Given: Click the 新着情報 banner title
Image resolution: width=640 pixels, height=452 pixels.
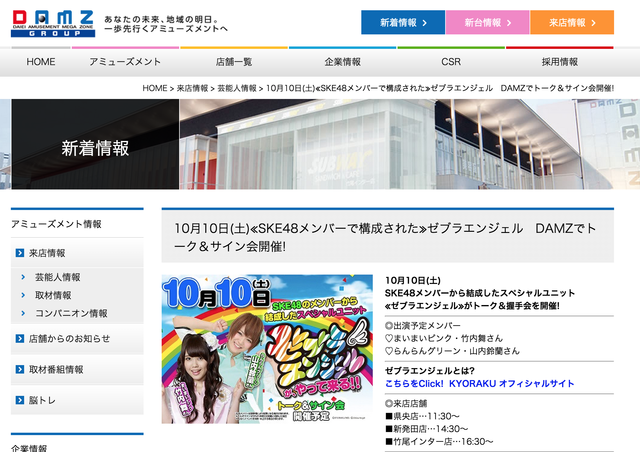Looking at the screenshot, I should point(95,148).
